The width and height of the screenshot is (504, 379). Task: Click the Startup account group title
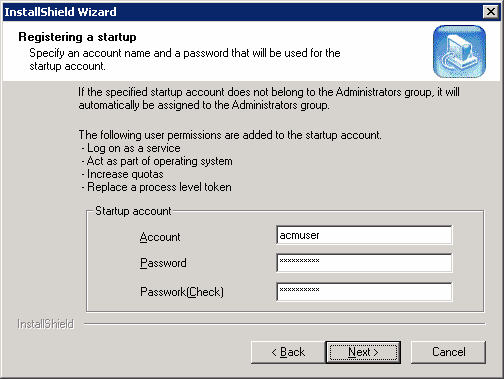133,211
